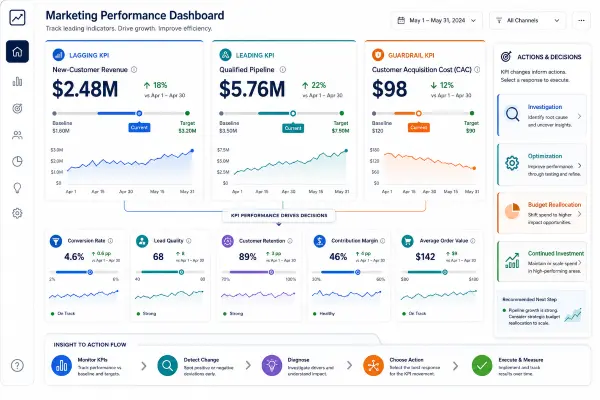Click the Conversion Rate funnel icon
This screenshot has width=600, height=400.
56,241
